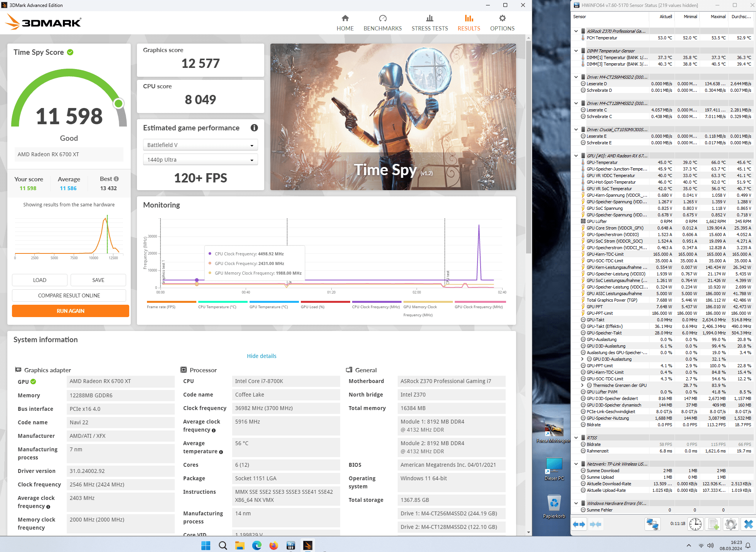Show hidden system tray icons
The width and height of the screenshot is (756, 552).
click(x=688, y=545)
